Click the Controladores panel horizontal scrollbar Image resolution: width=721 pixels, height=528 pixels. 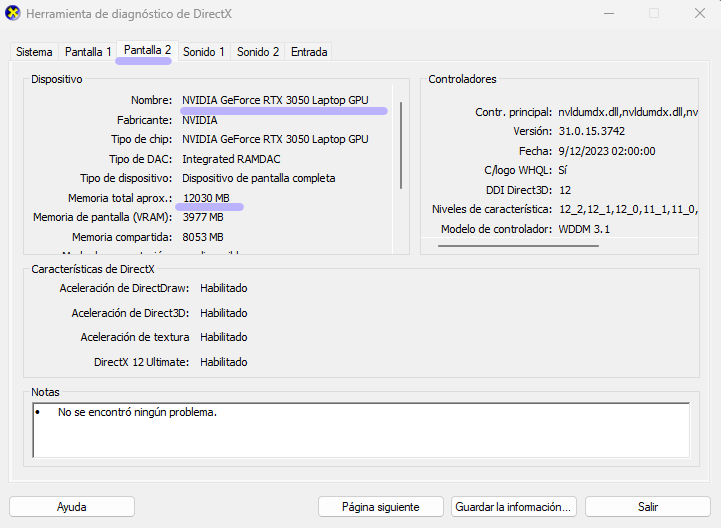tap(518, 246)
